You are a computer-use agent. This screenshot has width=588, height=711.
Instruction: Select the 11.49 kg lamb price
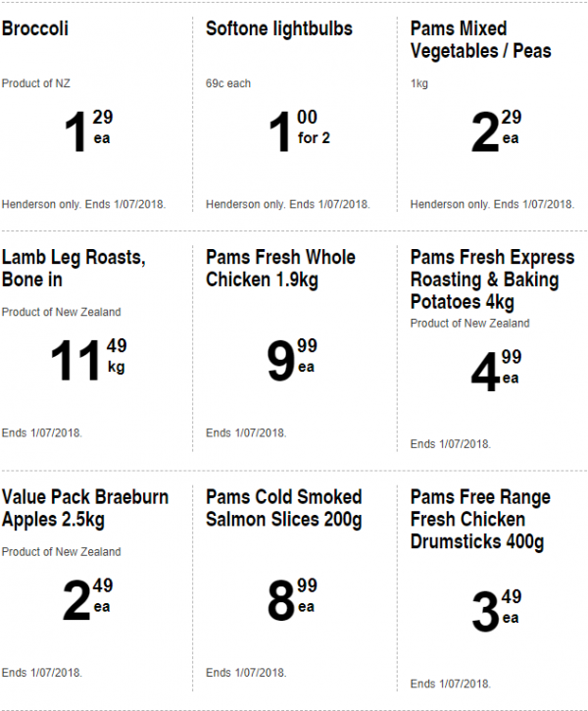pyautogui.click(x=88, y=360)
